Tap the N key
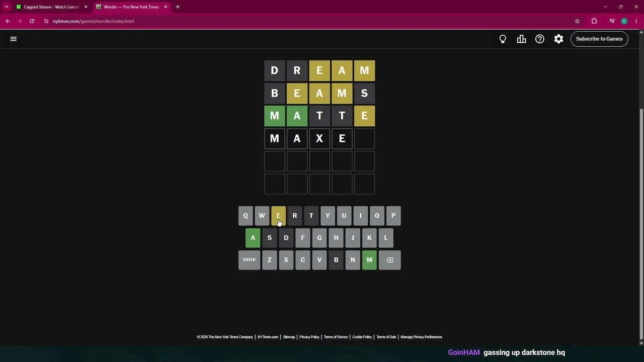This screenshot has width=644, height=362. click(x=352, y=260)
